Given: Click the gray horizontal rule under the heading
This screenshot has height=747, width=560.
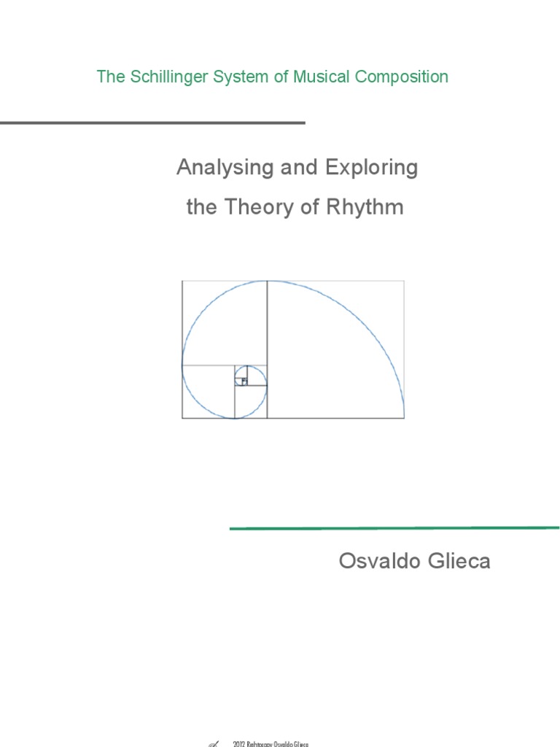Looking at the screenshot, I should point(152,123).
